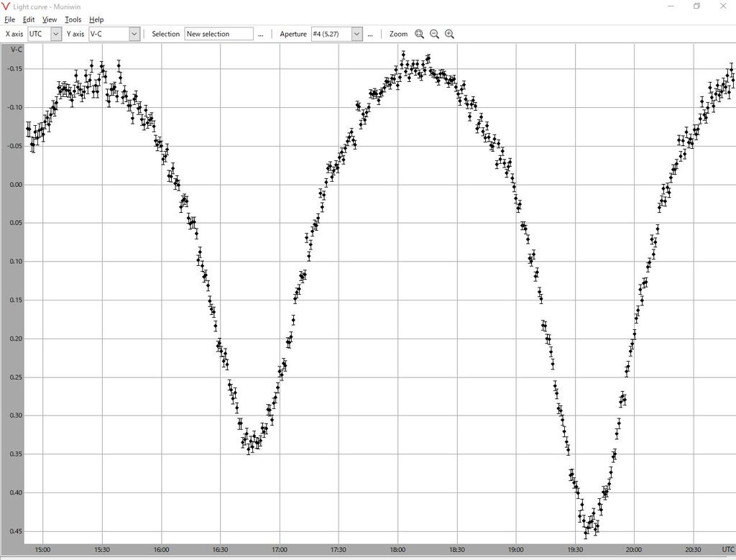Screen dimensions: 736x560
Task: Click the New selection field
Action: click(x=218, y=34)
